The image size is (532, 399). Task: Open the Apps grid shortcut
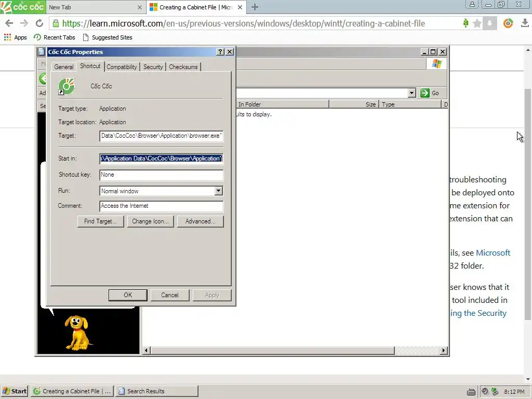(x=15, y=37)
